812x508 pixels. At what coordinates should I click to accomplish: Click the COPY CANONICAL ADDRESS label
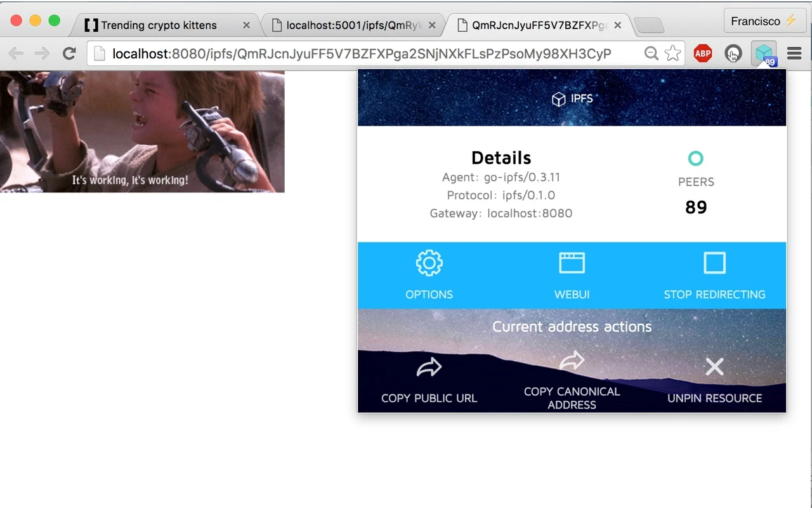point(572,398)
